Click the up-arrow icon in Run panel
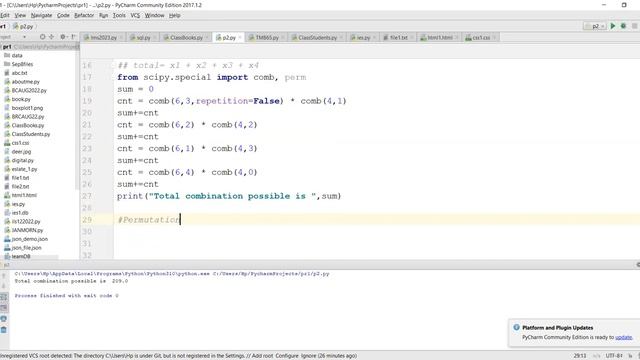 click(4, 276)
